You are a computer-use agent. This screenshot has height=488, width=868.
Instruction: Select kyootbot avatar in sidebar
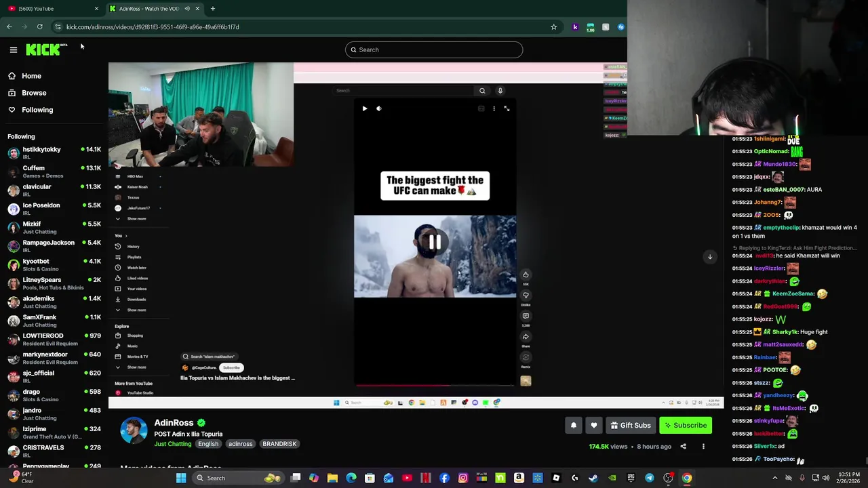pos(14,265)
